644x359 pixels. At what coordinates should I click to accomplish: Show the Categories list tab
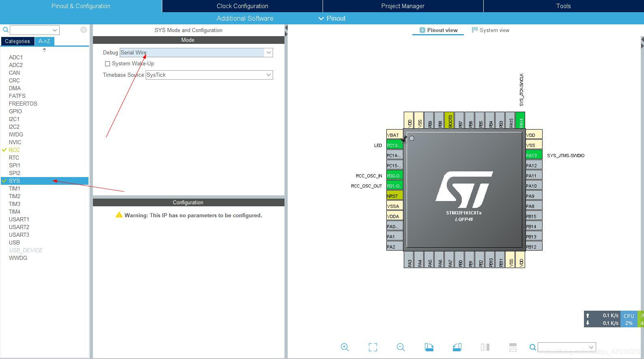17,41
